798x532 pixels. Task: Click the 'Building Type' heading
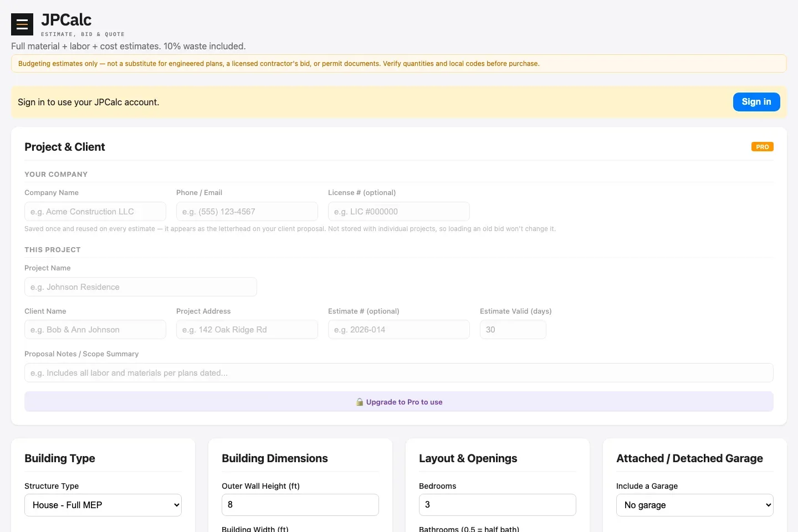point(60,458)
